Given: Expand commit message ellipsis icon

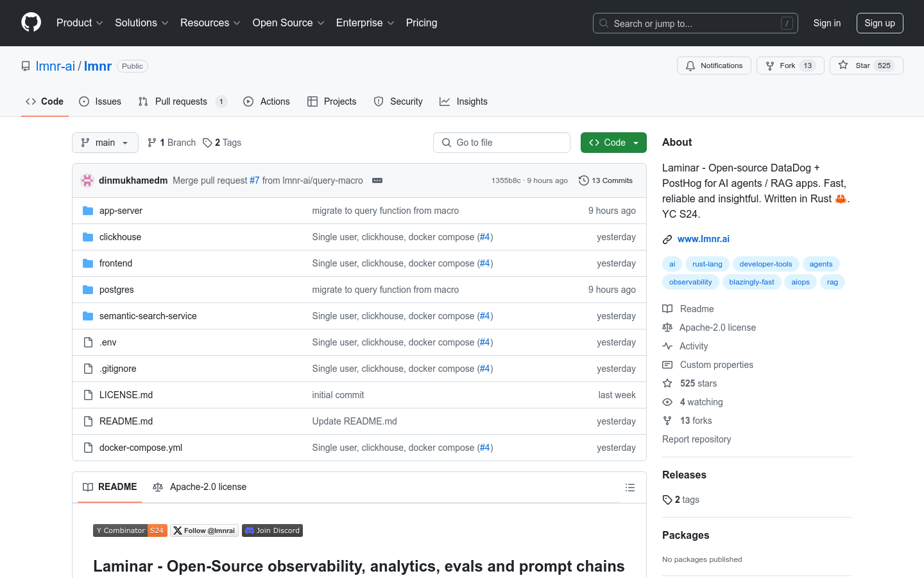Looking at the screenshot, I should coord(377,180).
